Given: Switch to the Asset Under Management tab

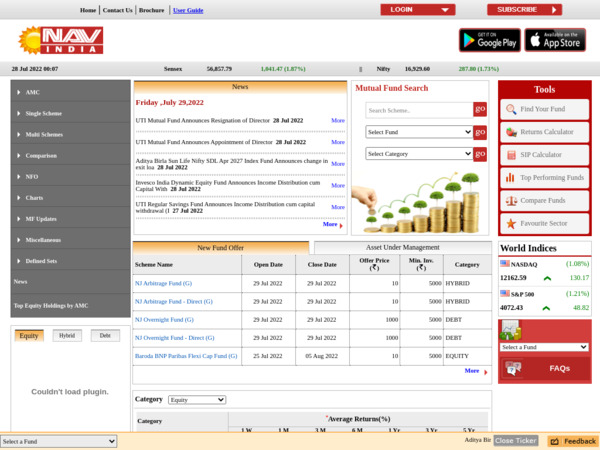Looking at the screenshot, I should click(x=403, y=248).
